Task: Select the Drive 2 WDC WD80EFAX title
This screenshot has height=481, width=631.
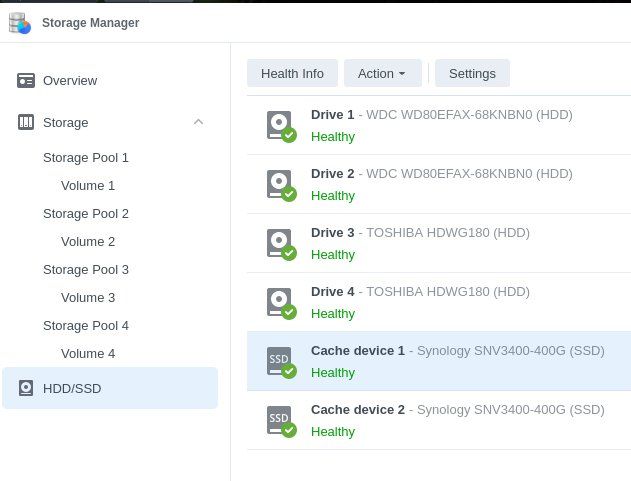Action: (441, 174)
